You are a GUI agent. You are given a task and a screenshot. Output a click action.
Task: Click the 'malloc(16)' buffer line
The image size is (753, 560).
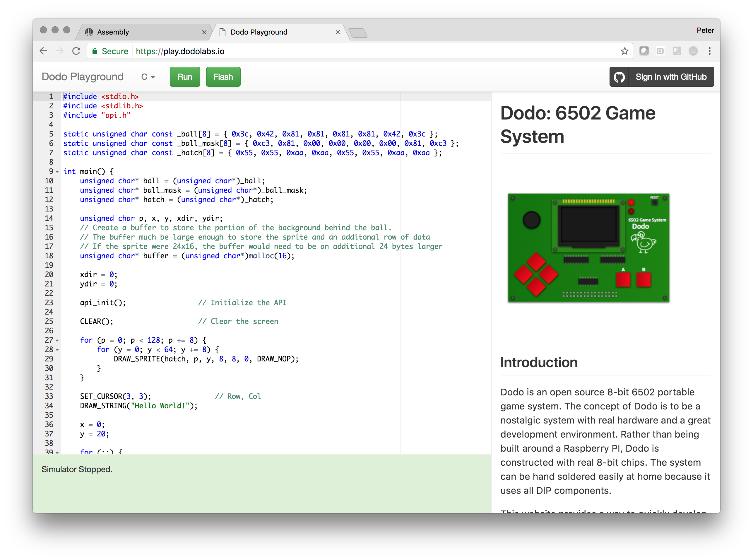187,256
